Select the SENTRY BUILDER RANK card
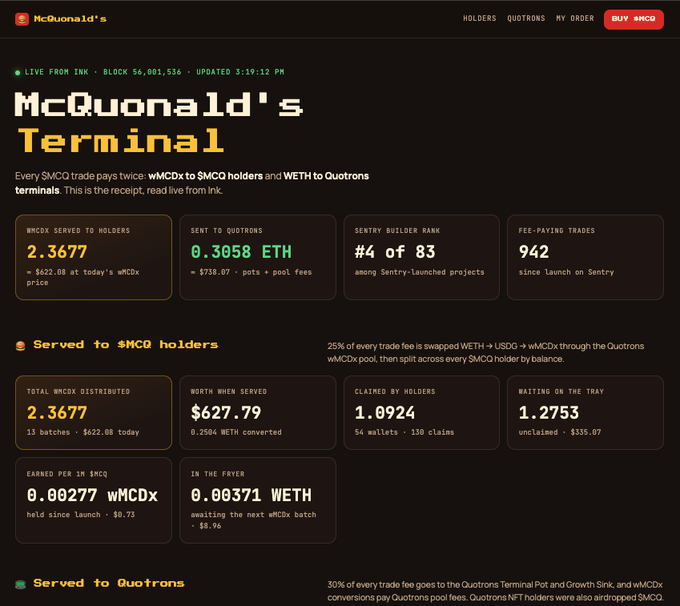 [422, 257]
